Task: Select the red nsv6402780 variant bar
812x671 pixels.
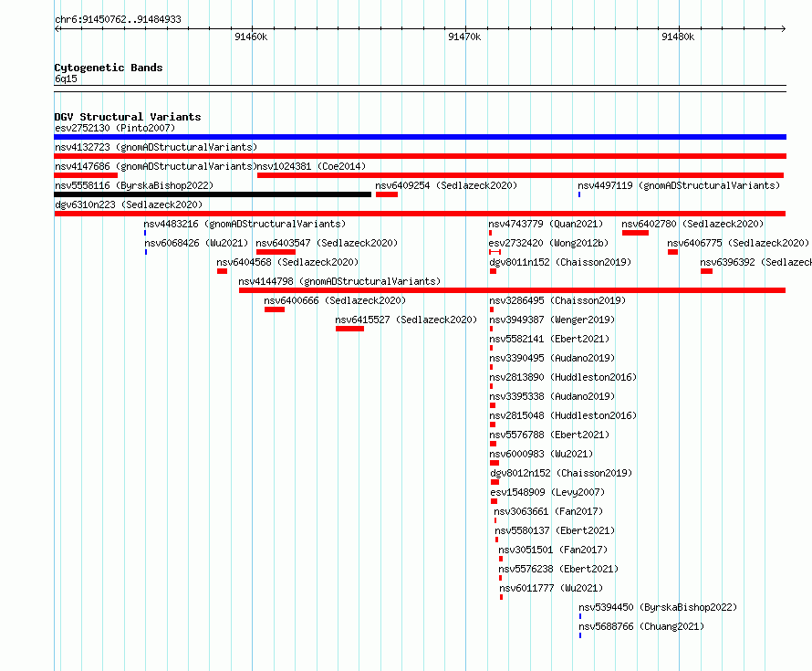Action: pyautogui.click(x=635, y=233)
